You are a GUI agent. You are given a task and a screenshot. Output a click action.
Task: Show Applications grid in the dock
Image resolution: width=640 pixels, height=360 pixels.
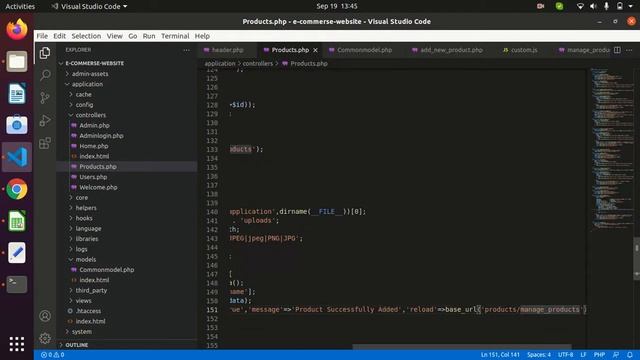(17, 344)
